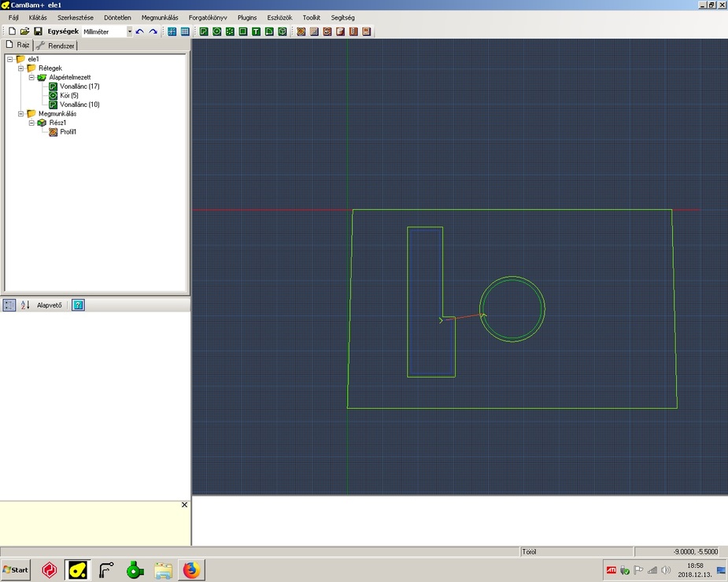
Task: Click the Windows Start button
Action: click(16, 569)
